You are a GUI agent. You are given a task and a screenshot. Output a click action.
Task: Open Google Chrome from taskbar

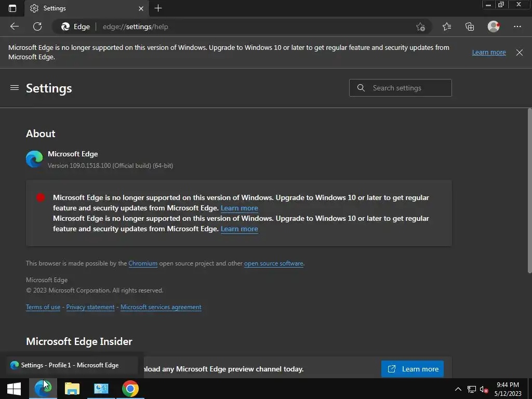pos(130,389)
